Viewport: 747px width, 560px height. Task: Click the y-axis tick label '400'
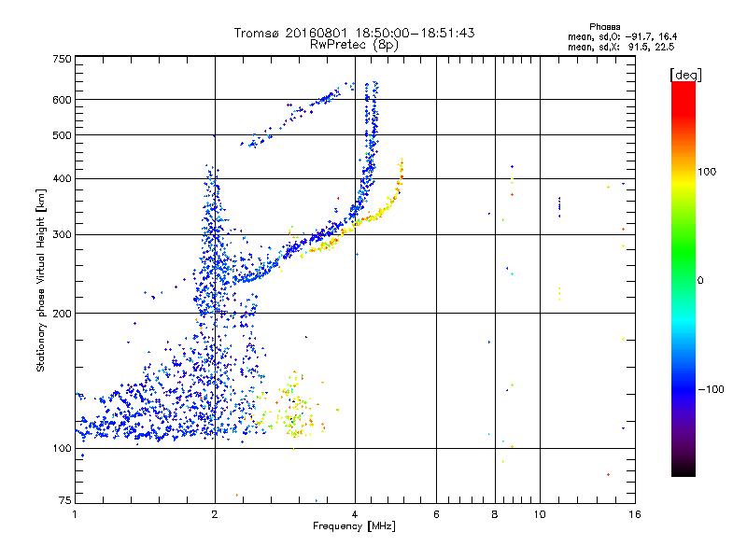click(x=62, y=179)
